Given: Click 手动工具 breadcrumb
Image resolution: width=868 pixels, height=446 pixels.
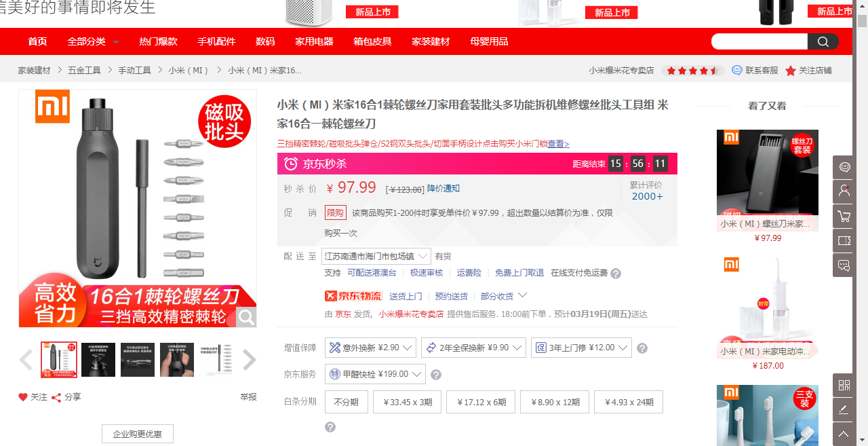Looking at the screenshot, I should [134, 71].
